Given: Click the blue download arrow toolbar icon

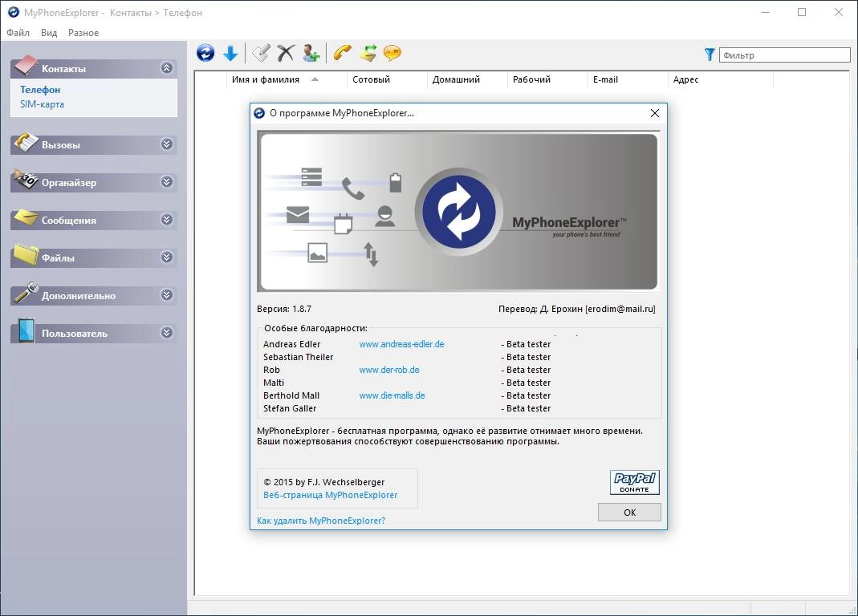Looking at the screenshot, I should coord(230,53).
